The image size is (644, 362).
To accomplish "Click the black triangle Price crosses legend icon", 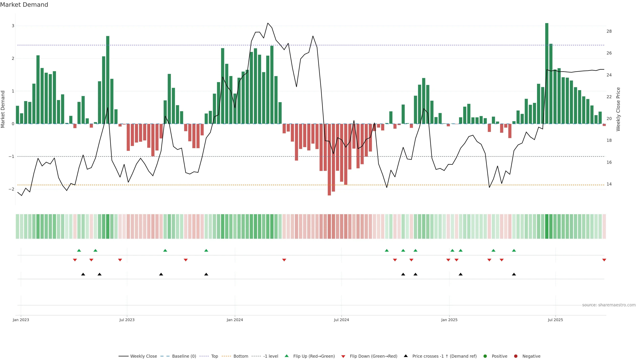I will point(406,356).
